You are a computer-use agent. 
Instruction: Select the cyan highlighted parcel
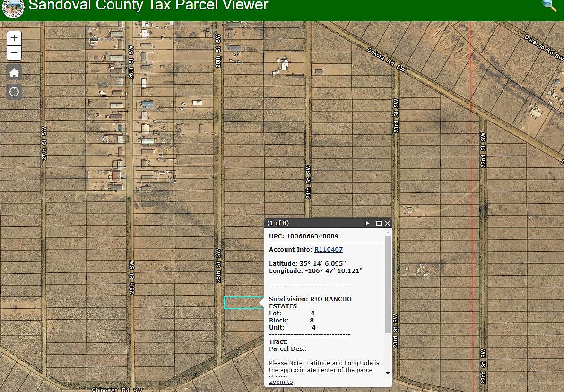click(242, 303)
